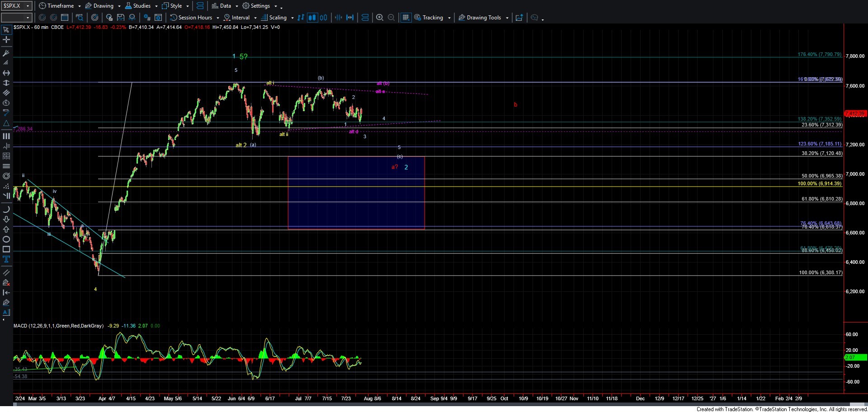Click the green '1 5?' wave label
This screenshot has width=868, height=412.
coord(240,56)
